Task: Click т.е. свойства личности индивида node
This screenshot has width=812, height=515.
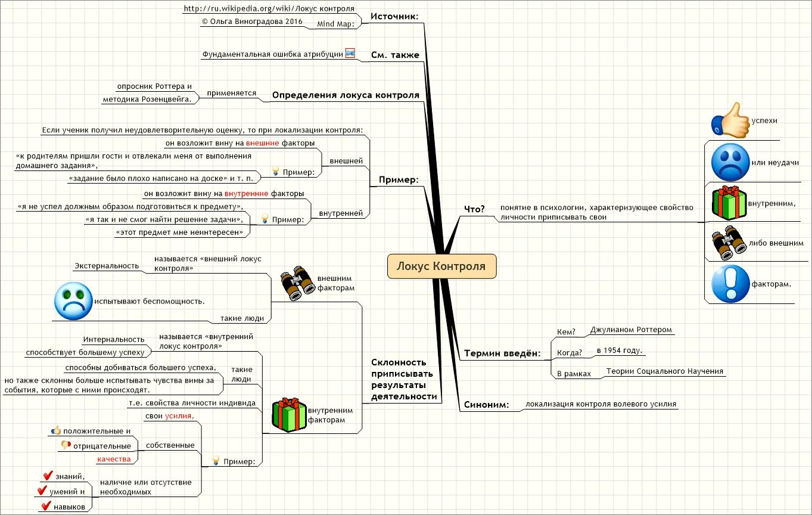Action: pyautogui.click(x=192, y=403)
